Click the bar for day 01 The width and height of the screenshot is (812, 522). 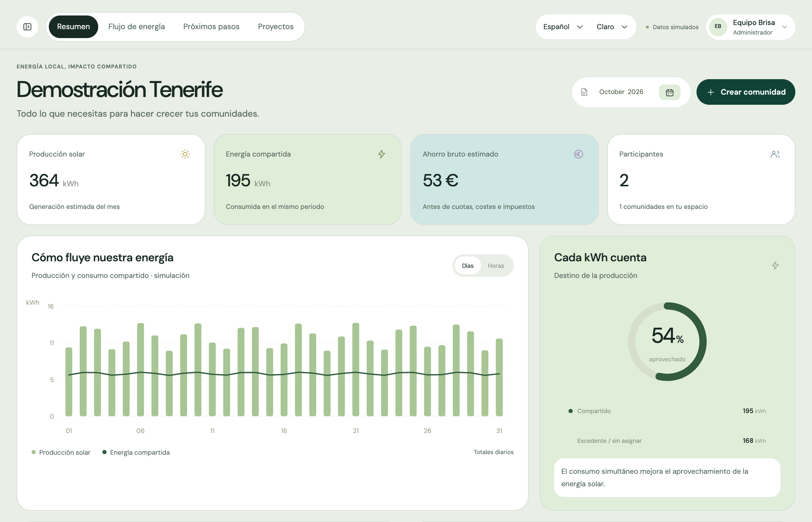[x=69, y=382]
